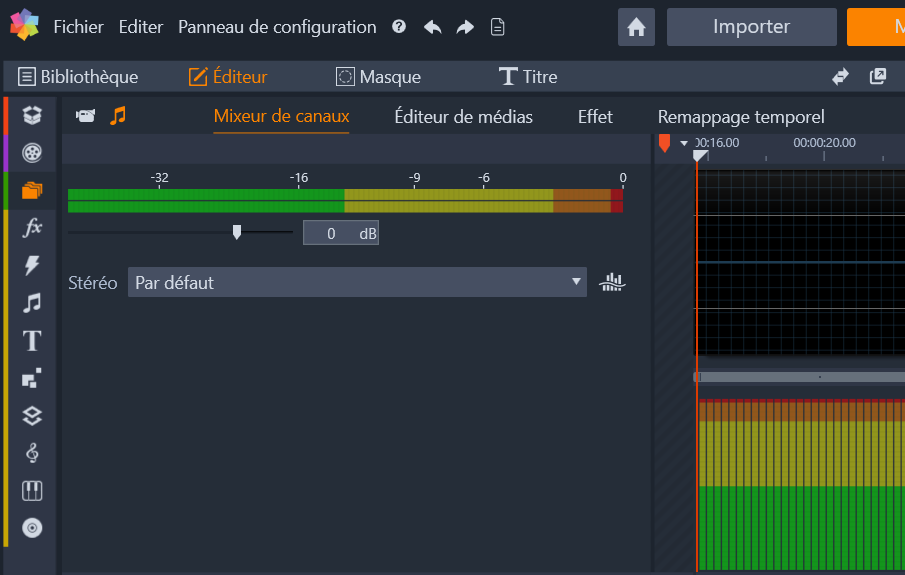This screenshot has width=905, height=575.
Task: Click the equalizer icon beside Stéréo dropdown
Action: (611, 282)
